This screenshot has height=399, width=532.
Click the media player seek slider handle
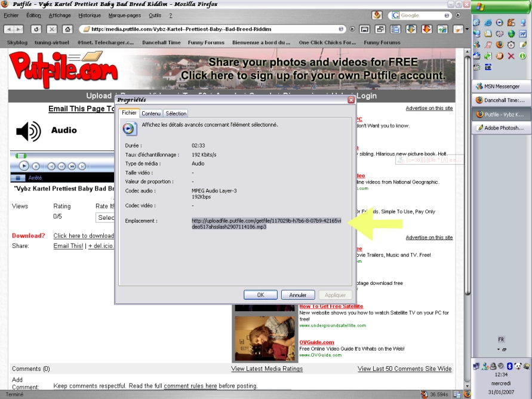point(21,156)
